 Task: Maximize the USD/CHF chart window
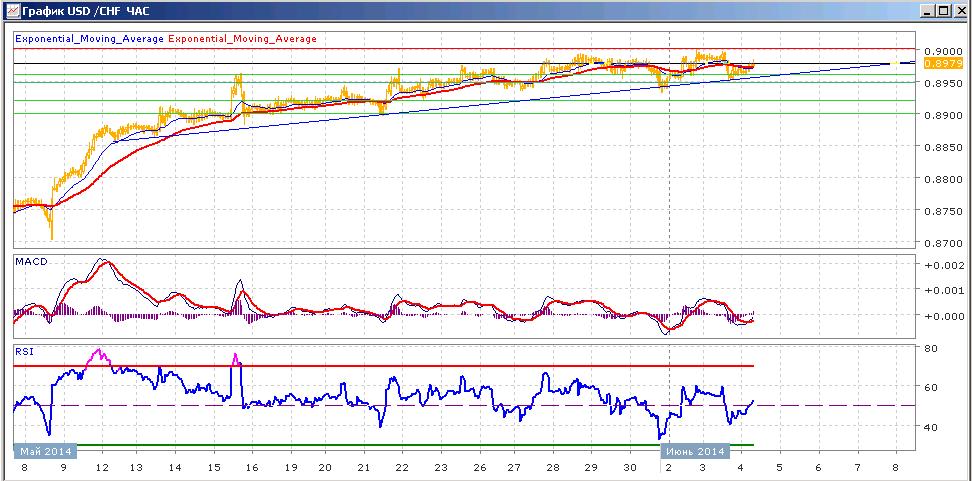point(942,11)
